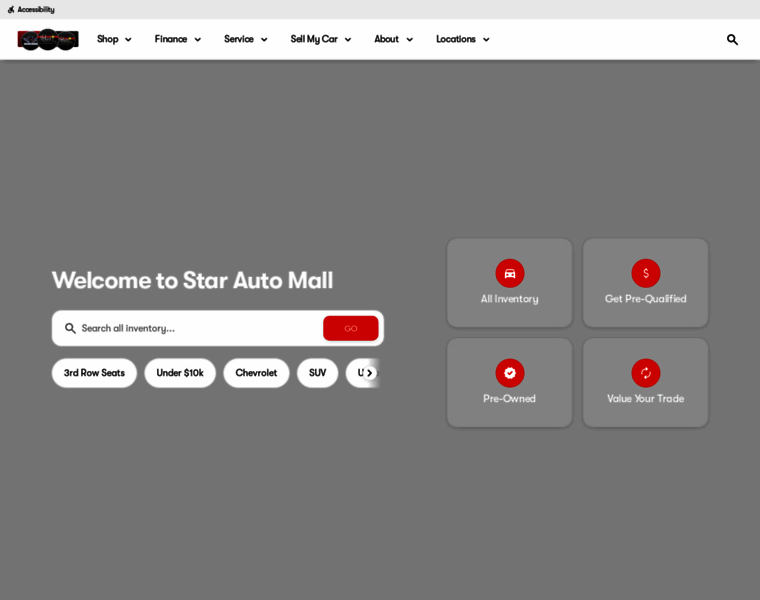Open the Value Your Trade label link
The image size is (760, 600).
[646, 399]
